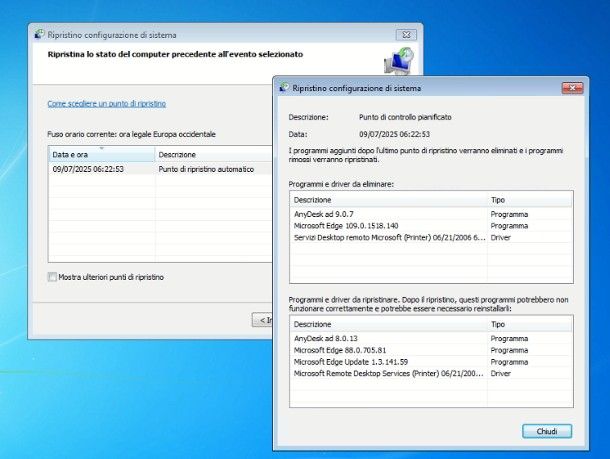Close the front Ripristino configurazione di sistema dialog

[x=572, y=88]
